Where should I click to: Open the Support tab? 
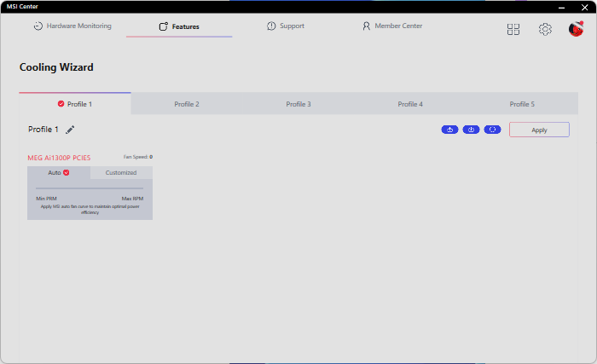click(x=286, y=26)
